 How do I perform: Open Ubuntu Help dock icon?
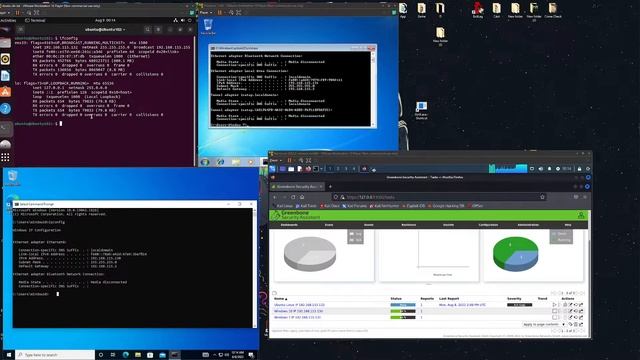coord(5,109)
